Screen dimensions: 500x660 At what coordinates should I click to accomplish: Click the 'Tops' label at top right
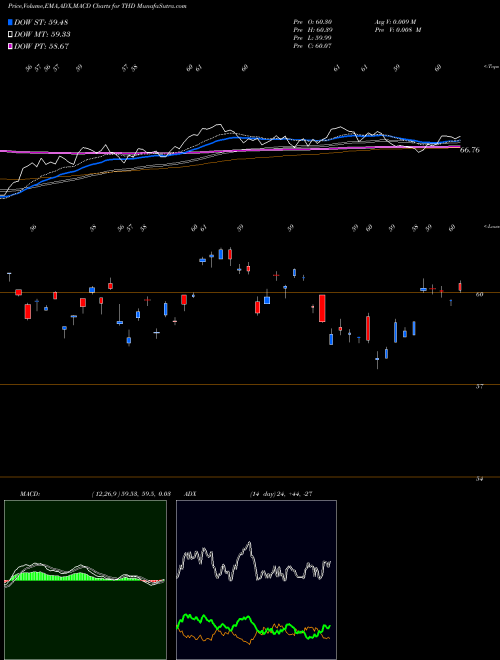491,67
